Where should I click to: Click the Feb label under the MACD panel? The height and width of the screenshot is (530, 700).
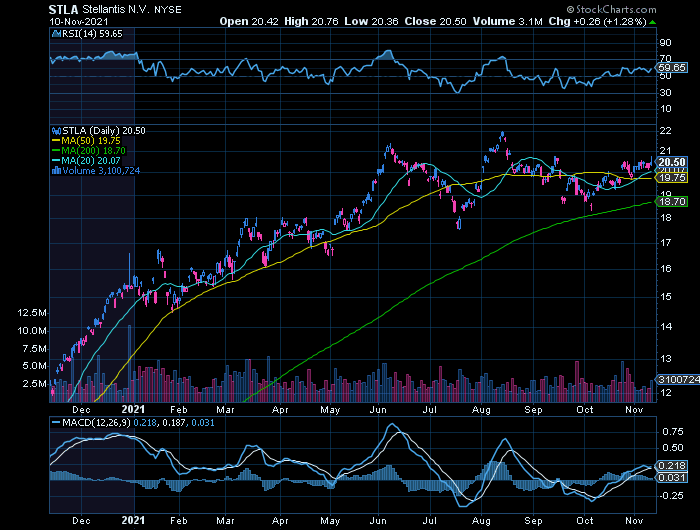click(179, 521)
